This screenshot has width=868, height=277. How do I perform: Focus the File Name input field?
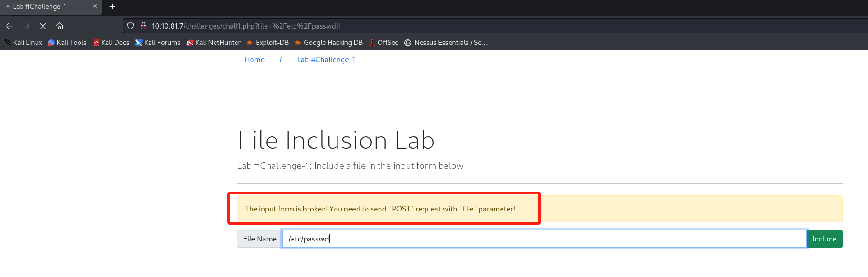(545, 239)
